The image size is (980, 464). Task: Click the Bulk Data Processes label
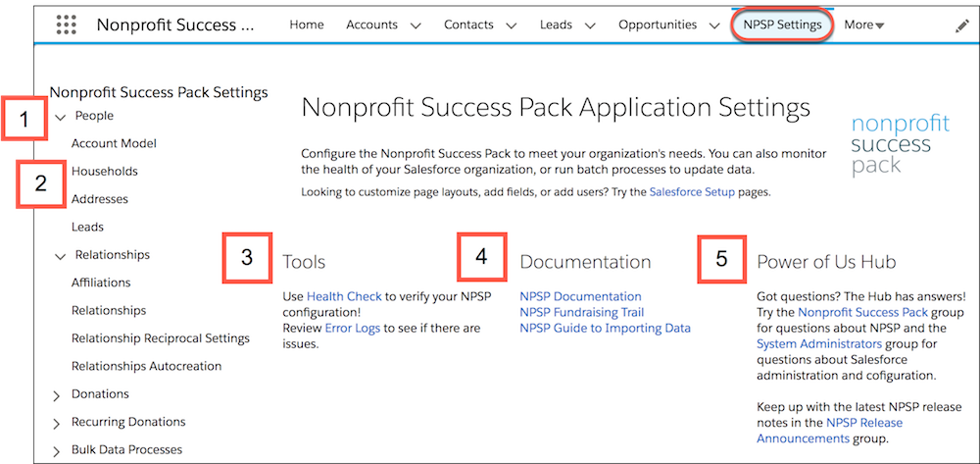pyautogui.click(x=126, y=449)
